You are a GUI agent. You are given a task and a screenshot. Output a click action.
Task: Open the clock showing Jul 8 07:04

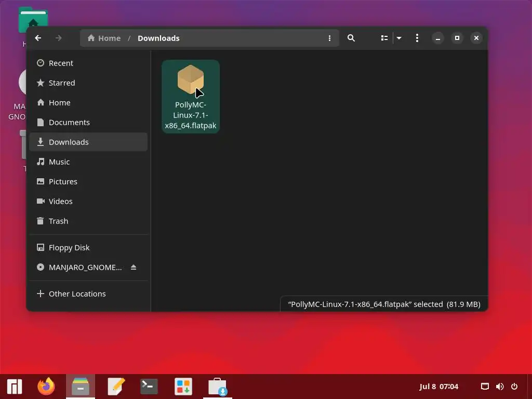point(438,387)
